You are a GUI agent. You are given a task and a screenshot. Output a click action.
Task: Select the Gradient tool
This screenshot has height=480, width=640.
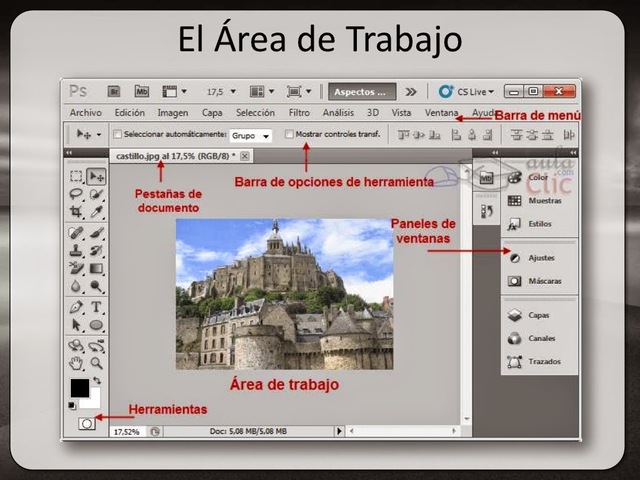97,268
